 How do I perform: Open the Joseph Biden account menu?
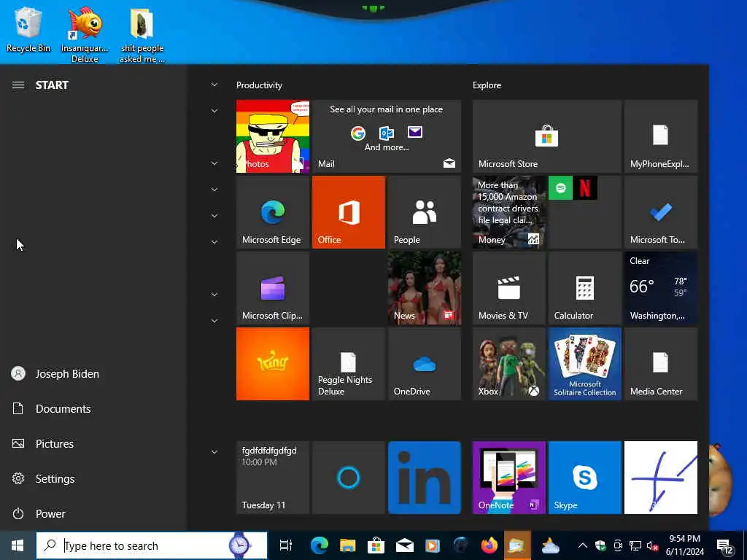(55, 374)
